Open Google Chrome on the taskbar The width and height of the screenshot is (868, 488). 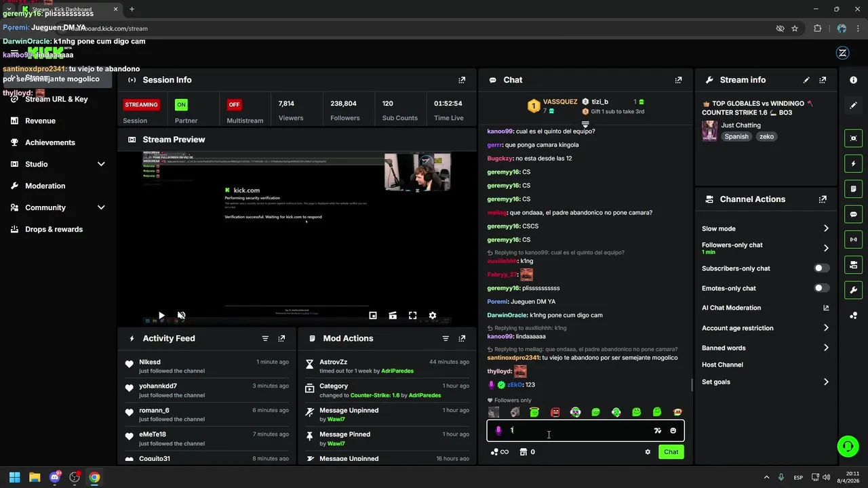click(94, 477)
